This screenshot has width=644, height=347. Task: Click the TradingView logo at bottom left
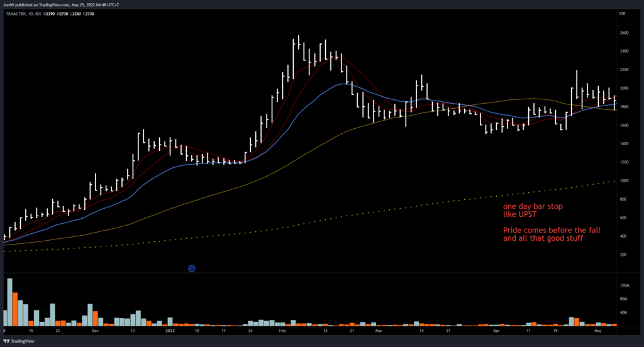tap(19, 341)
